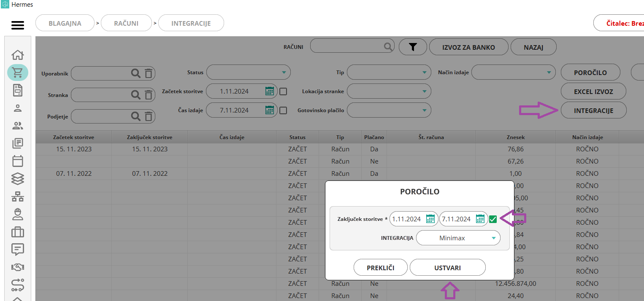Toggle the Začetek storitve filter checkbox
Image resolution: width=644 pixels, height=301 pixels.
(x=284, y=91)
